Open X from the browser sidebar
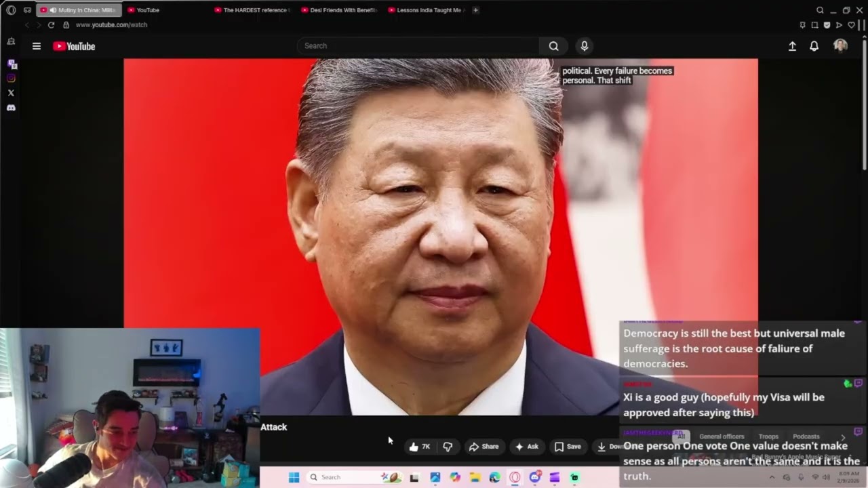Image resolution: width=868 pixels, height=488 pixels. tap(11, 93)
